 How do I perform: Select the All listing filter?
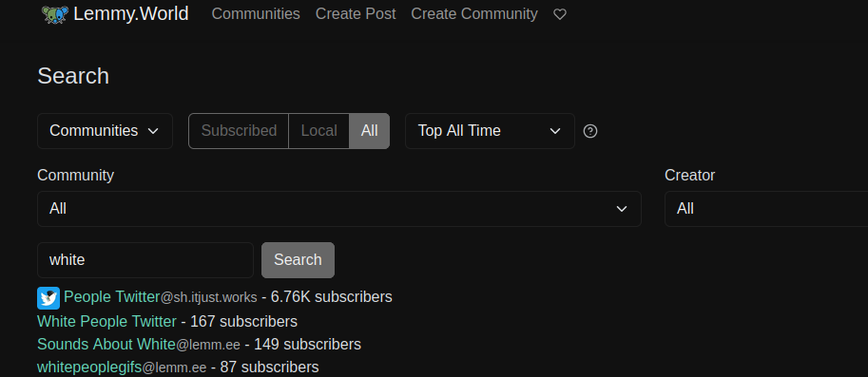(x=369, y=131)
